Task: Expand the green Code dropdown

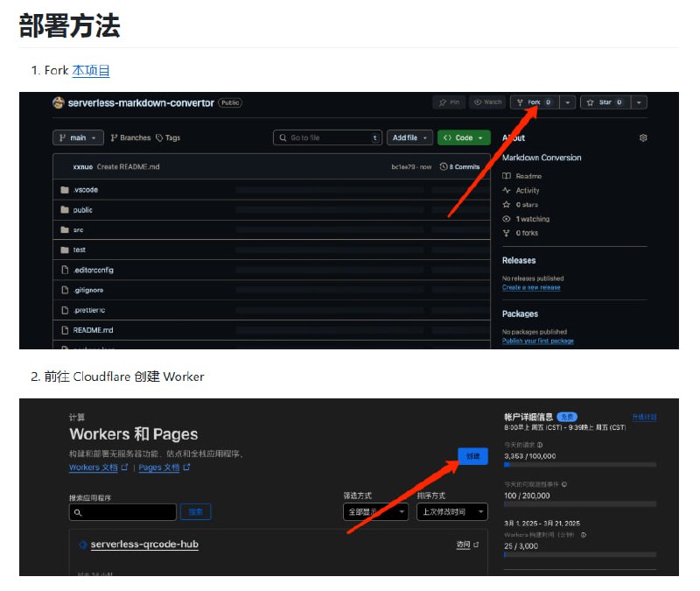Action: coord(479,137)
